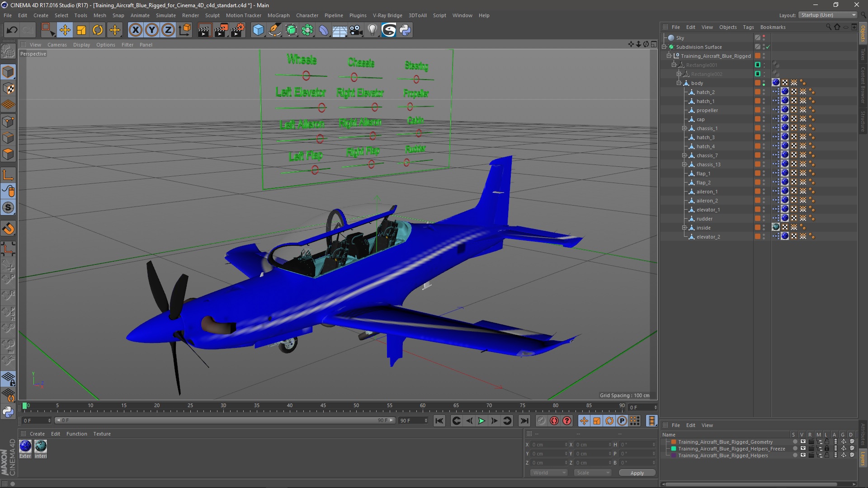Play animation forwards

482,421
